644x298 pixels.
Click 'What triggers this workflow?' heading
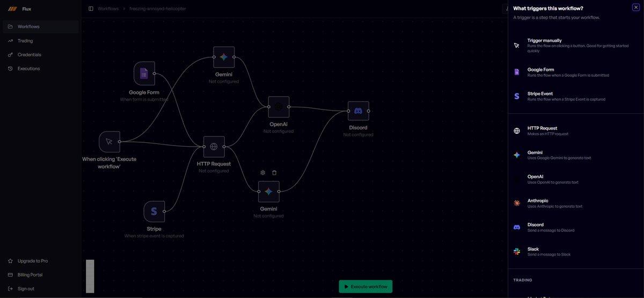(x=548, y=8)
